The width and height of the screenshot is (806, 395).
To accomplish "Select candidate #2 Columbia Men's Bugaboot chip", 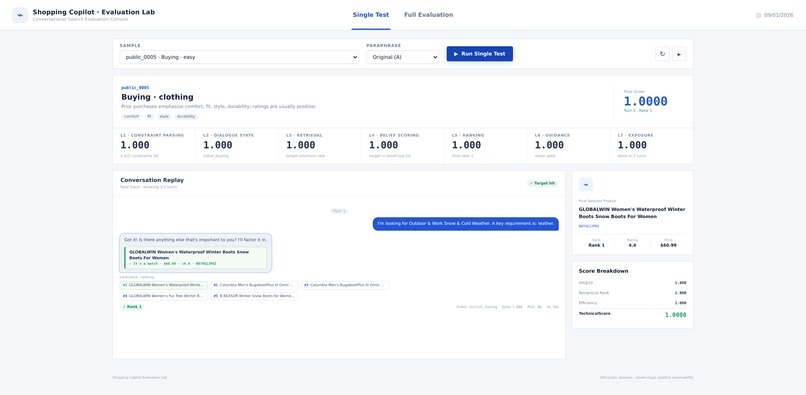I will click(254, 285).
